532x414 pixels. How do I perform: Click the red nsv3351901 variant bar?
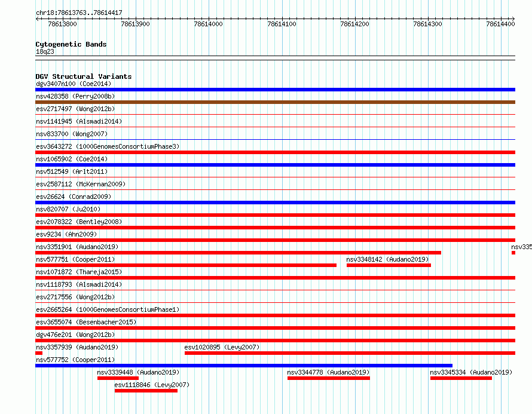(238, 253)
